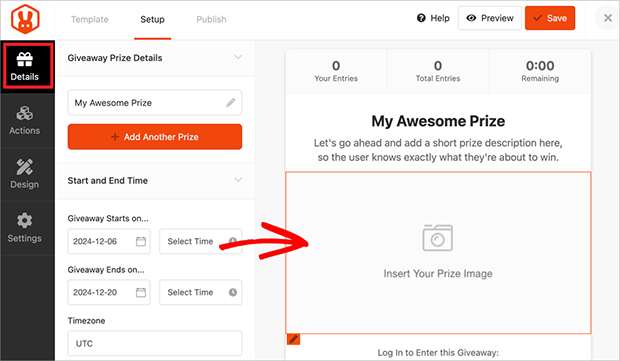Click the Your Entries counter
This screenshot has width=620, height=361.
[336, 71]
